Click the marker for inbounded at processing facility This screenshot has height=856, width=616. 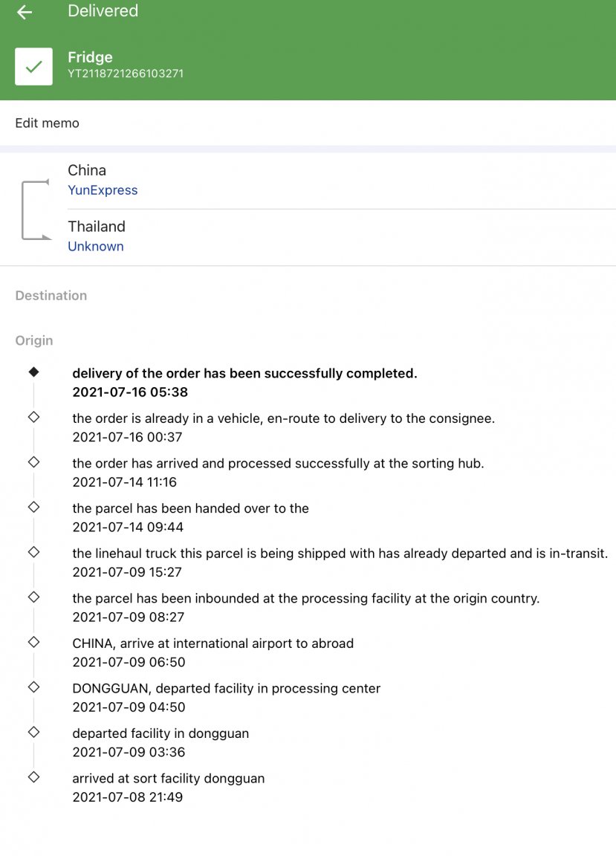coord(33,597)
